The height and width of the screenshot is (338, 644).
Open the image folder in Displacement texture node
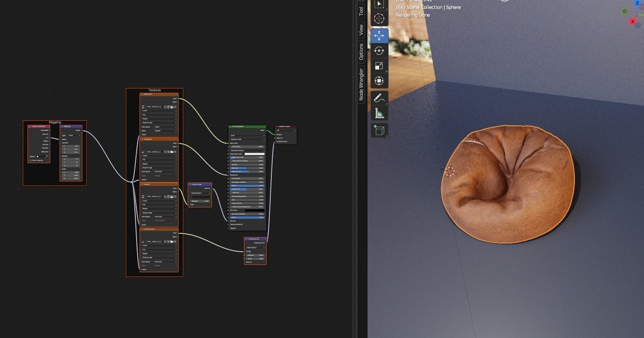[x=172, y=241]
